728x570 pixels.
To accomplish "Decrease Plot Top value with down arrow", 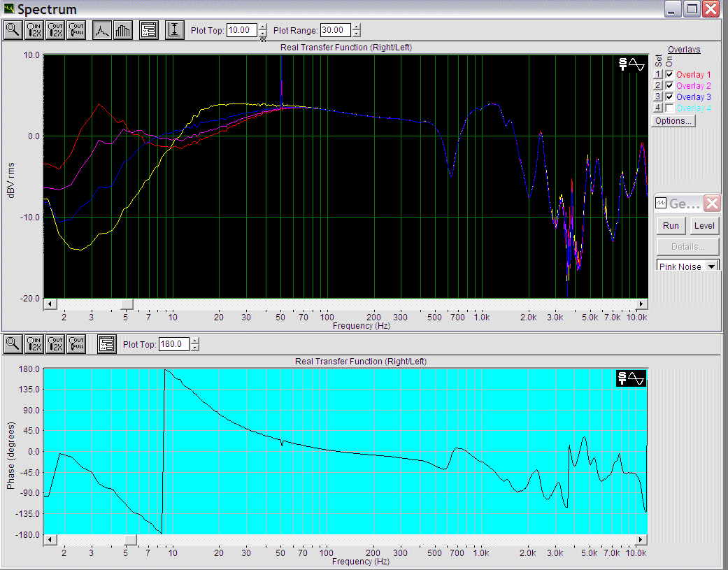I will 263,34.
